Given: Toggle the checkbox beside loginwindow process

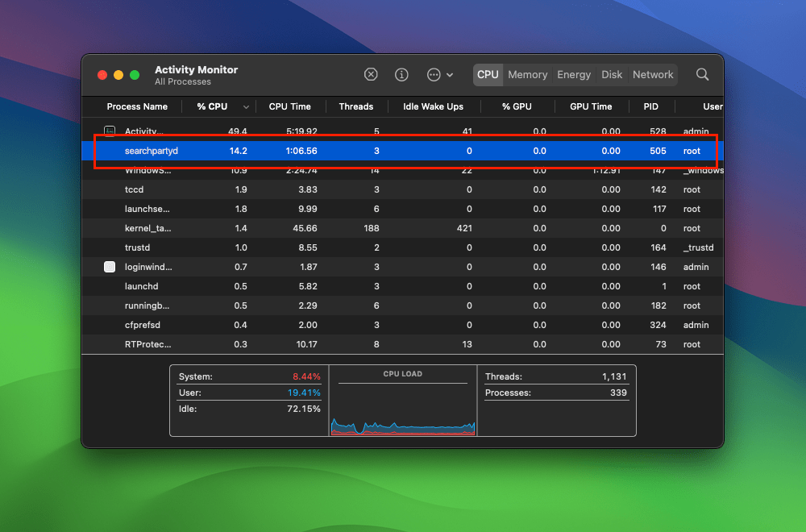Looking at the screenshot, I should tap(109, 267).
